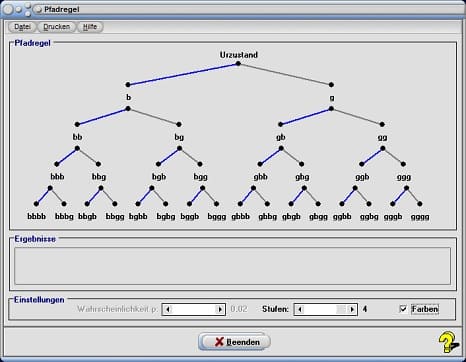466x362 pixels.
Task: Click the 'gbbg' leaf label
Action: [267, 217]
